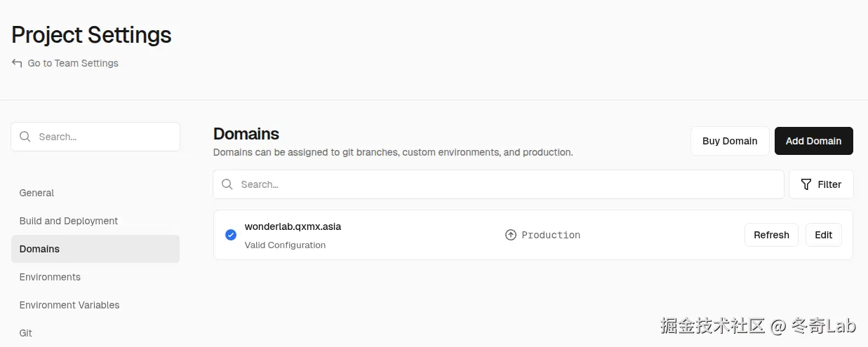Open the General settings section

[x=36, y=193]
